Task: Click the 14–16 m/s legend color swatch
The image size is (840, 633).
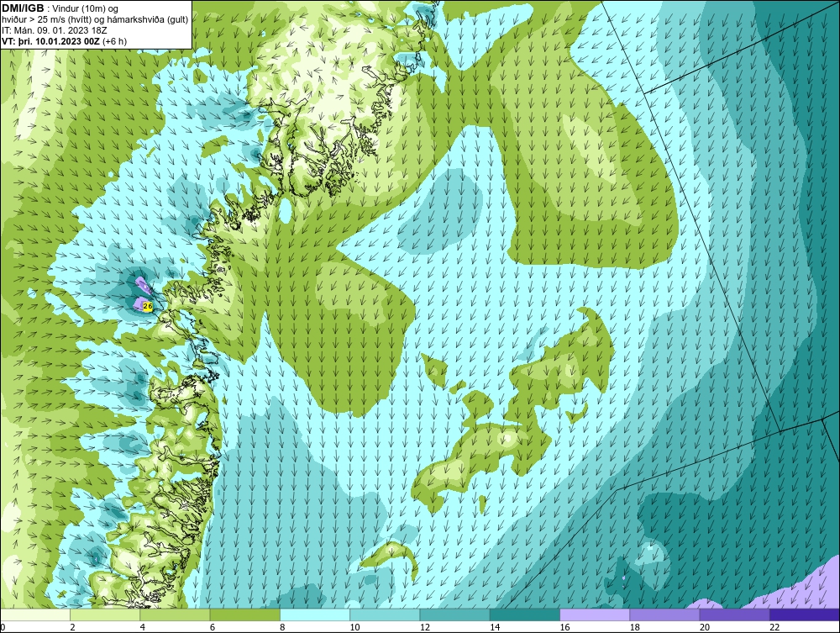Action: pos(524,615)
